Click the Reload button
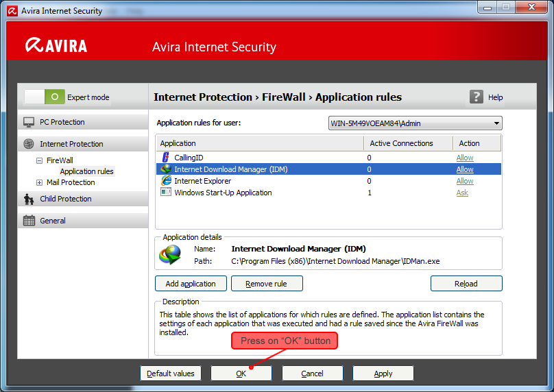This screenshot has height=392, width=554. 466,284
